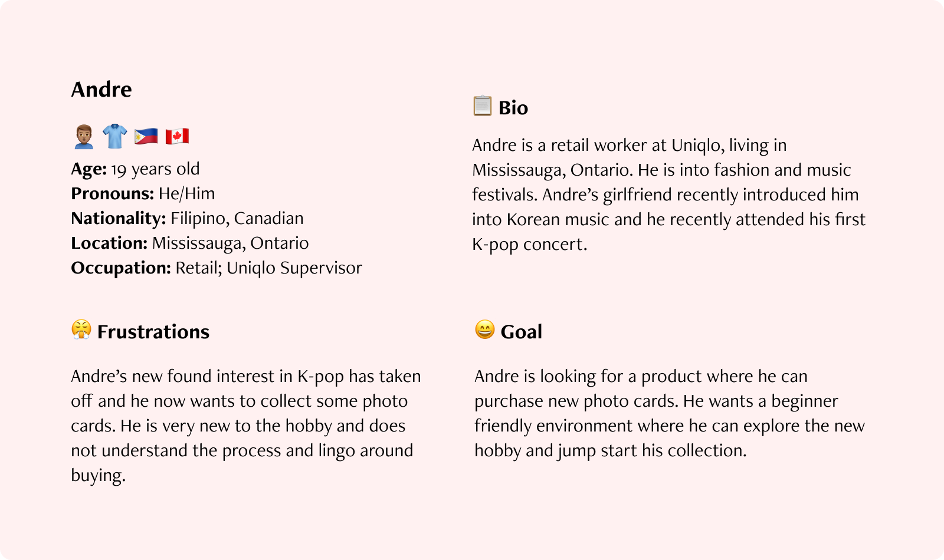This screenshot has width=944, height=560.
Task: Click the Goal paragraph about beginner friendly environment
Action: coord(670,413)
